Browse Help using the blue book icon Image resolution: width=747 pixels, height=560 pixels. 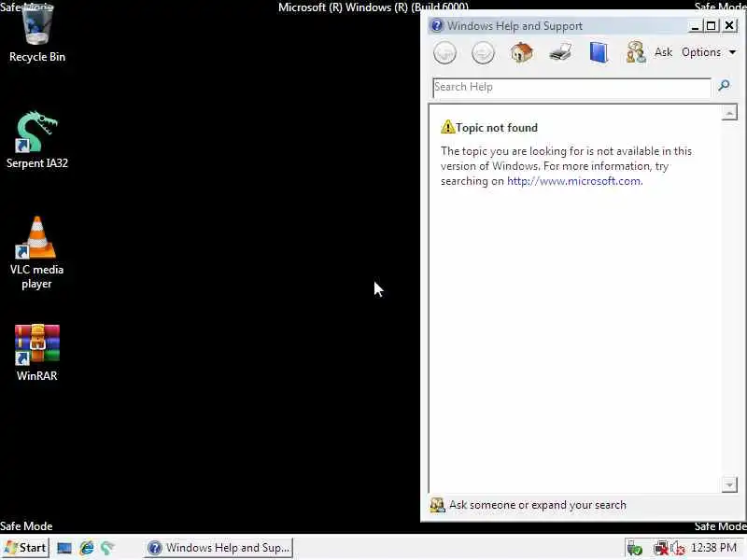(x=599, y=52)
